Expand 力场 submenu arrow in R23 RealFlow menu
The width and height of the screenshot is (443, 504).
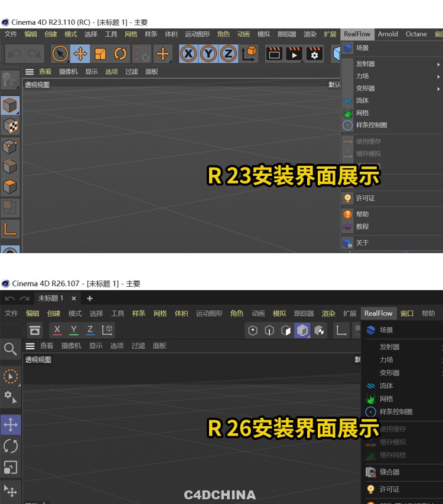[438, 77]
